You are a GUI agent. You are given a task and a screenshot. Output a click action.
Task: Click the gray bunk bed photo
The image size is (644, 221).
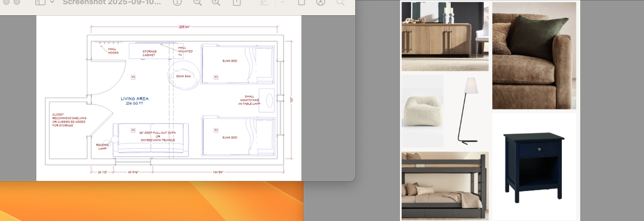coord(444,186)
